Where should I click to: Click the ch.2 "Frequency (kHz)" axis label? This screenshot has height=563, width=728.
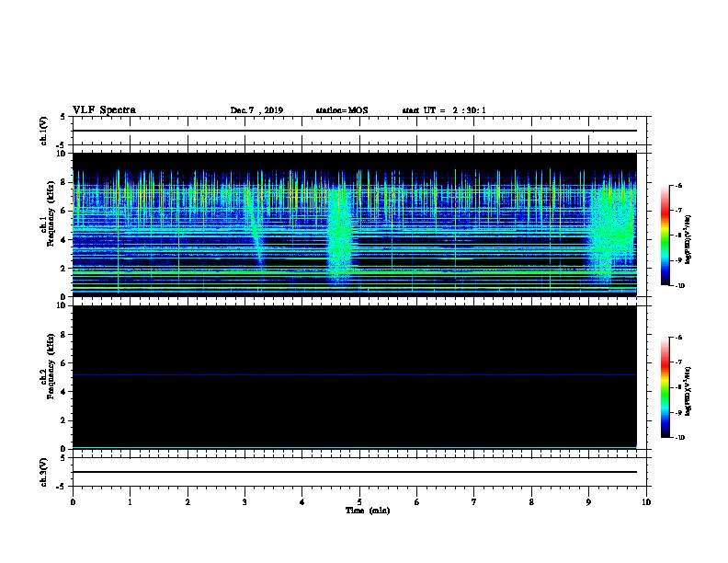pyautogui.click(x=51, y=366)
